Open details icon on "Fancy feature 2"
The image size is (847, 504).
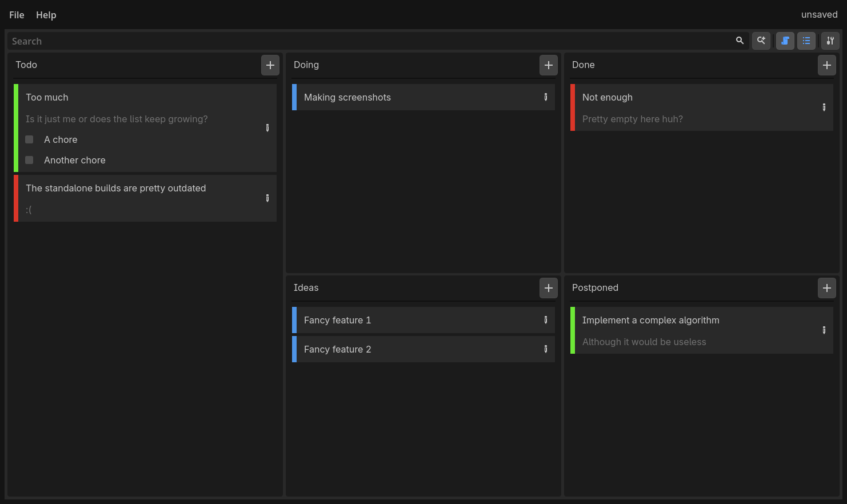tap(546, 349)
